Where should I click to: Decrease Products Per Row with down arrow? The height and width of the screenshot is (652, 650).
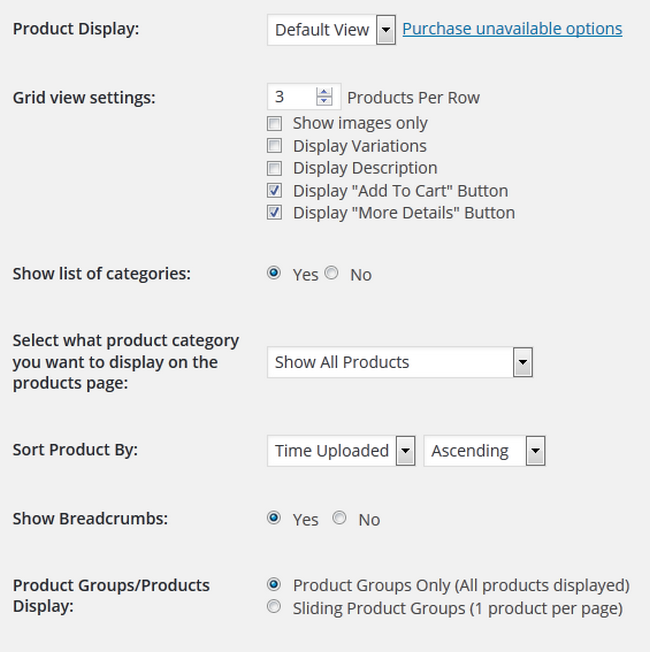tap(324, 101)
